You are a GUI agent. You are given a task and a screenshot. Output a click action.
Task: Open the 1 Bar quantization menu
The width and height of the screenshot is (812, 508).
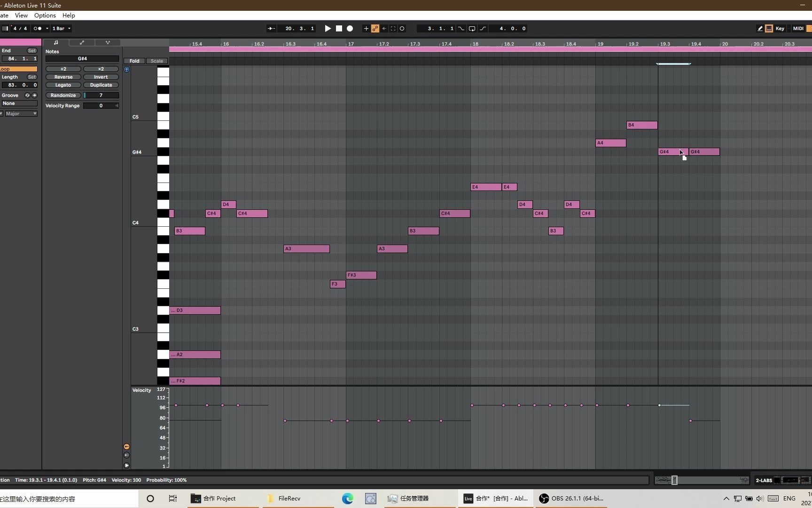pos(61,29)
